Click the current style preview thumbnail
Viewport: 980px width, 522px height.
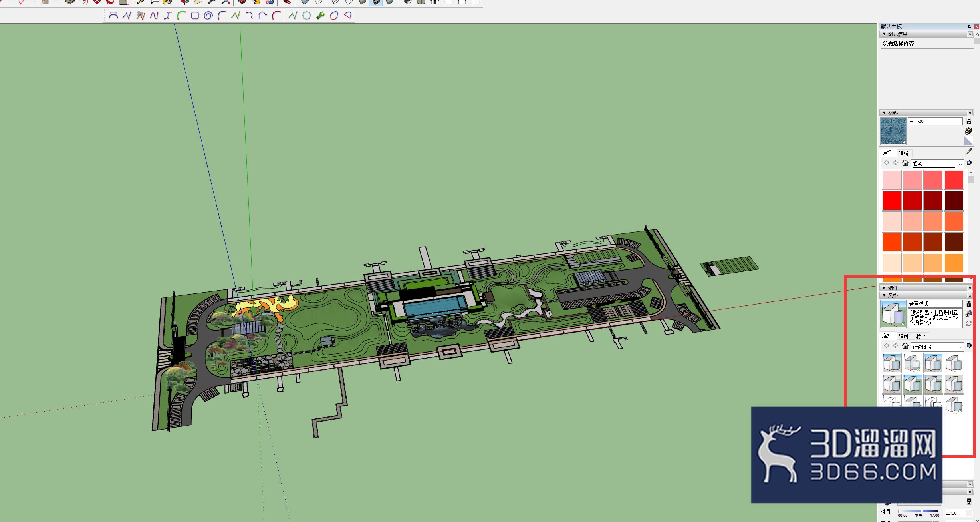coord(893,314)
